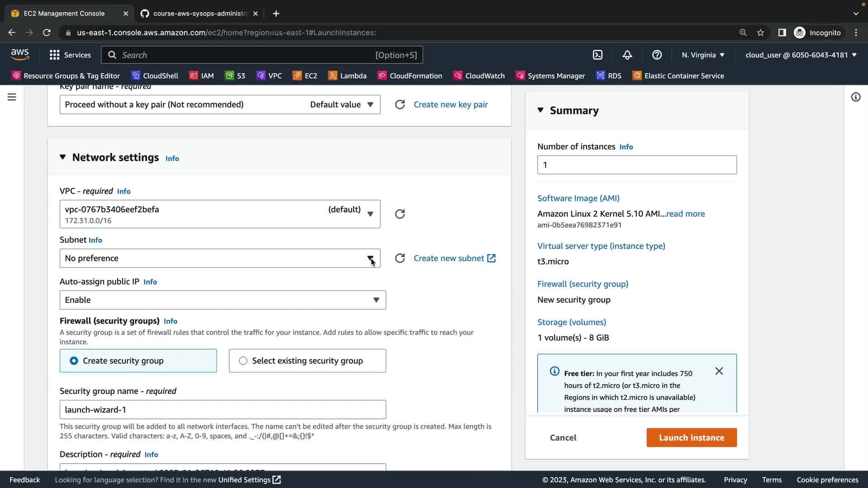Open left navigation hamburger menu

pyautogui.click(x=12, y=97)
